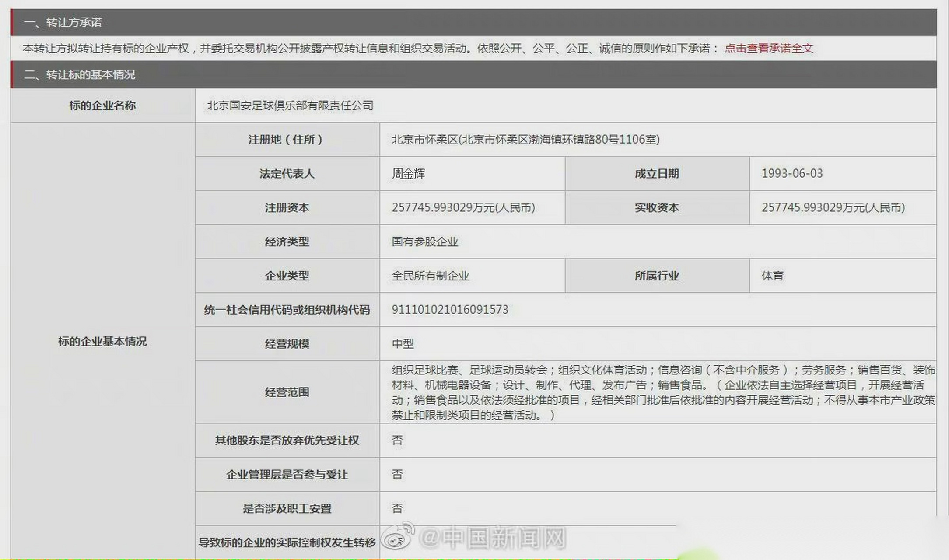Select the address 北京市怀柔区 渤海镇环镇路80号1106室

525,140
